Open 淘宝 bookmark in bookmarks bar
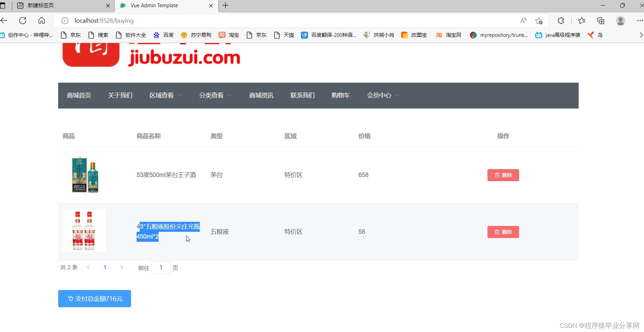Viewport: 644px width, 332px height. [x=229, y=35]
